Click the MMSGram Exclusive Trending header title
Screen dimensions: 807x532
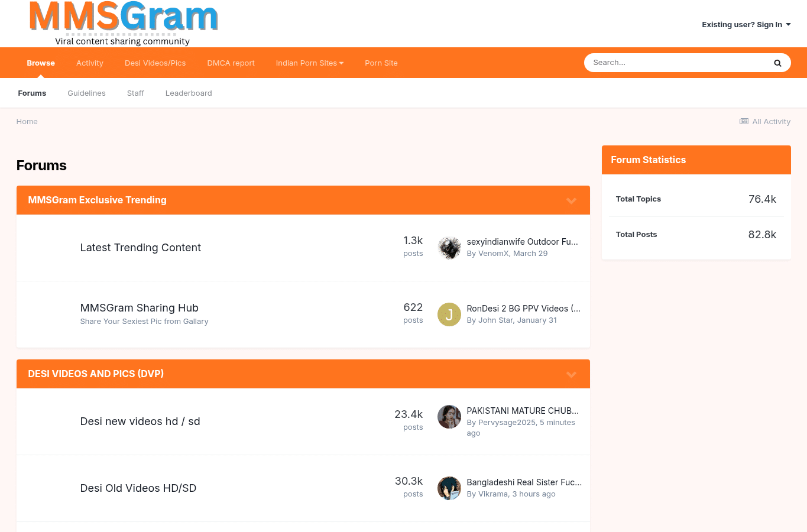(98, 200)
